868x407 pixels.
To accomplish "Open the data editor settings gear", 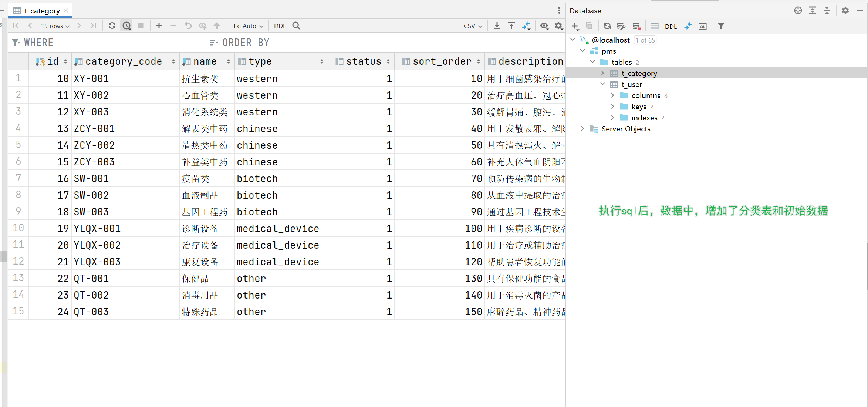I will click(x=558, y=26).
